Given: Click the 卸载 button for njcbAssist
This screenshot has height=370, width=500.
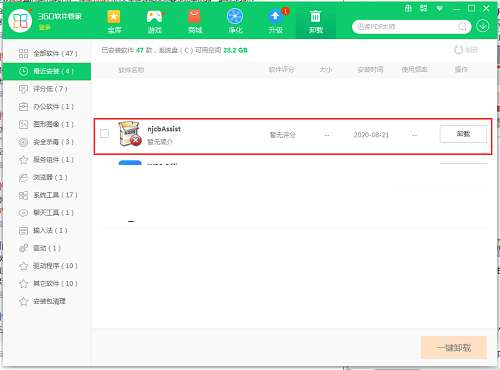Looking at the screenshot, I should point(463,134).
